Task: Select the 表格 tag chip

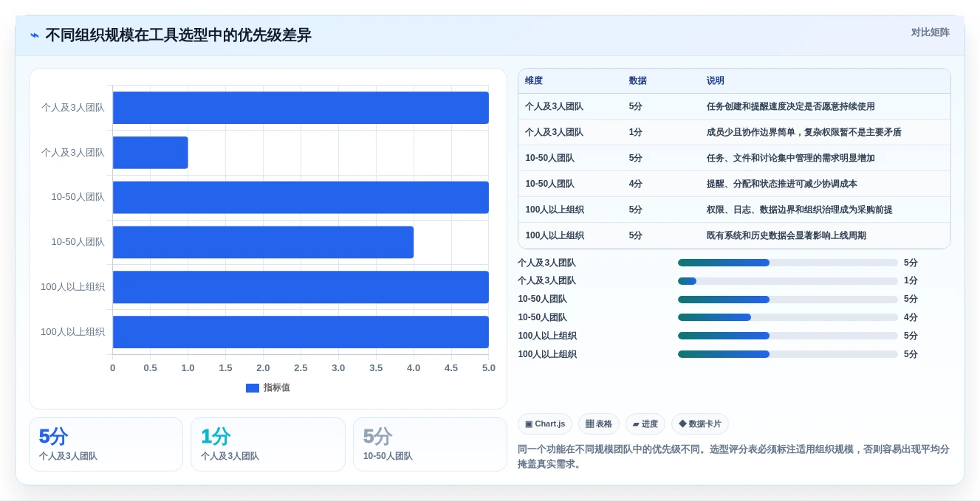Action: tap(599, 424)
